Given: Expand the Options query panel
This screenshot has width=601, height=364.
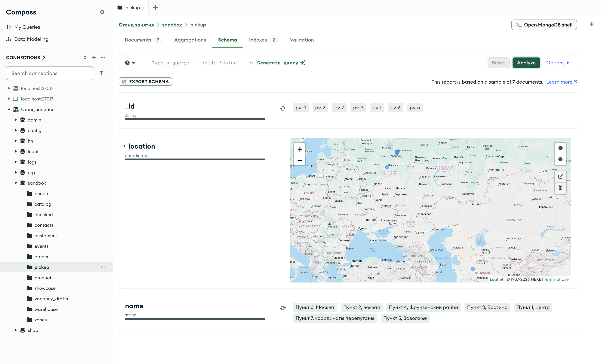Looking at the screenshot, I should point(557,63).
